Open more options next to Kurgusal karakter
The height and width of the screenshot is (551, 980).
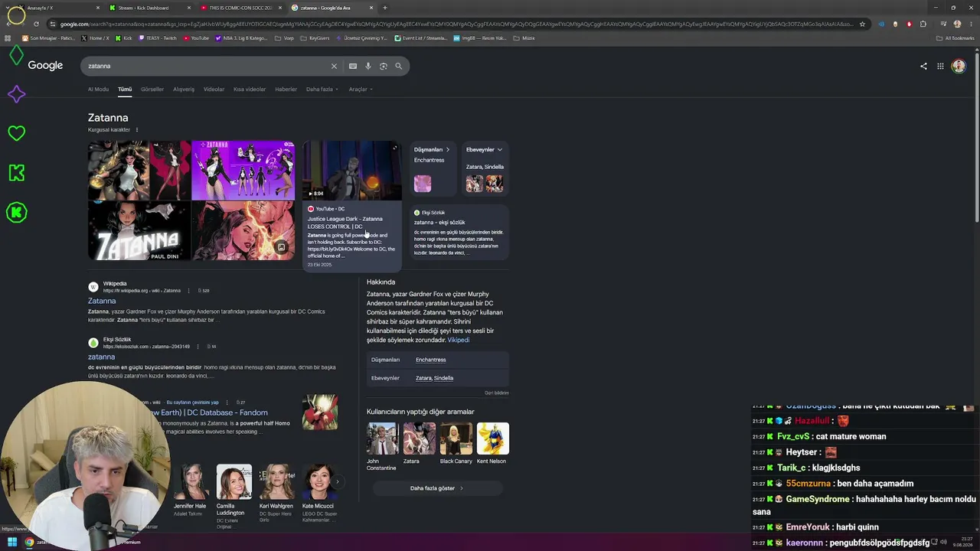[x=137, y=130]
